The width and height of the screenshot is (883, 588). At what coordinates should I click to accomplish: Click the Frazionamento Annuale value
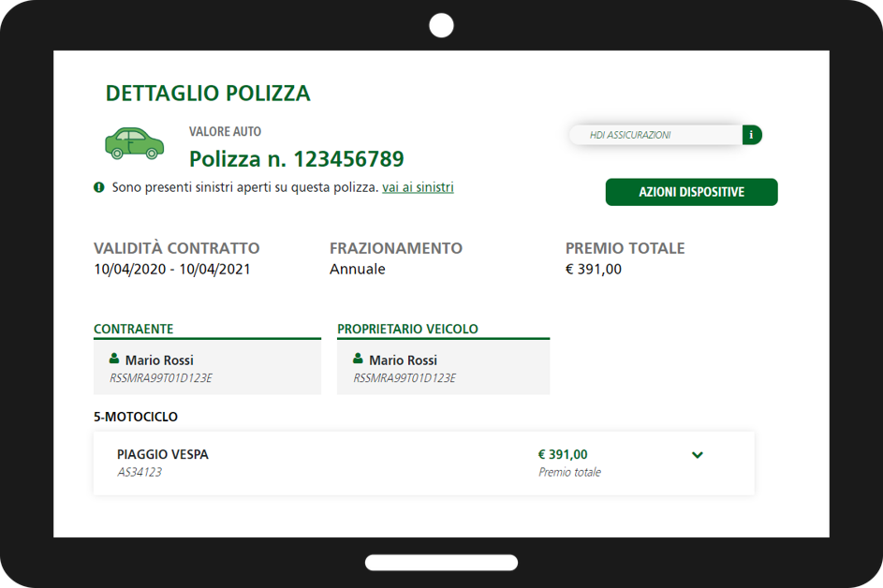point(357,270)
